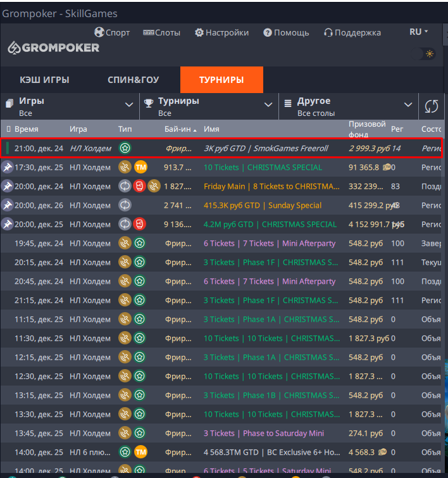Click pin icon of 4.2M CHRISTMAS SPECIAL row

pyautogui.click(x=8, y=224)
